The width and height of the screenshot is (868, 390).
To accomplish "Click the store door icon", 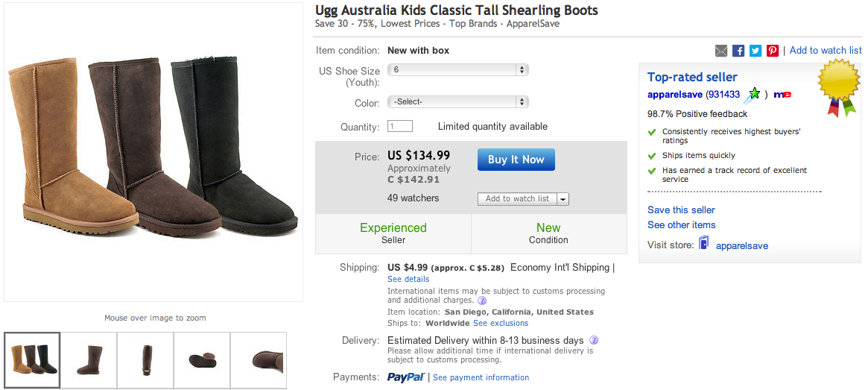I will coord(703,244).
